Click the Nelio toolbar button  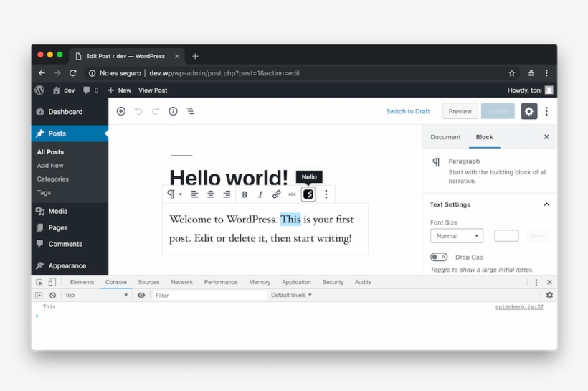point(308,194)
